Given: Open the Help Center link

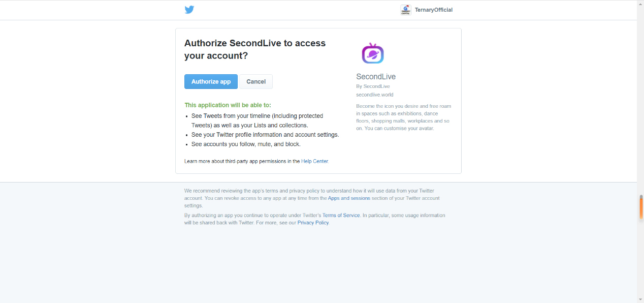Looking at the screenshot, I should [314, 161].
